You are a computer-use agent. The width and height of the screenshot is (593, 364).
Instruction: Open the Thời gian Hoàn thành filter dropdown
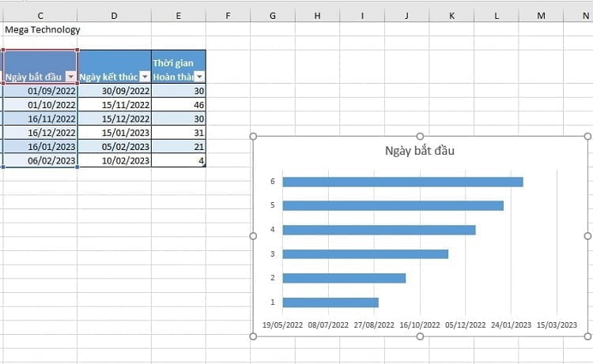[199, 77]
